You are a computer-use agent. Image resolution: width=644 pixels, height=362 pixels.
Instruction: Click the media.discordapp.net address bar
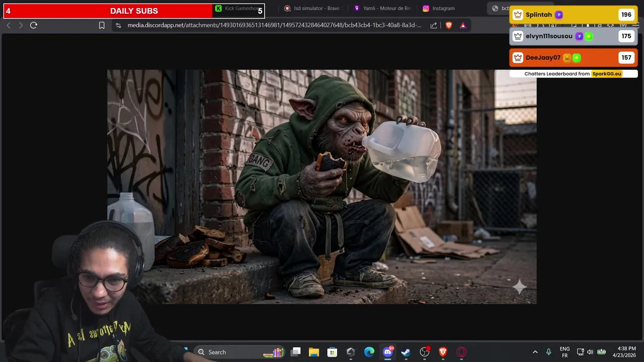pos(274,25)
